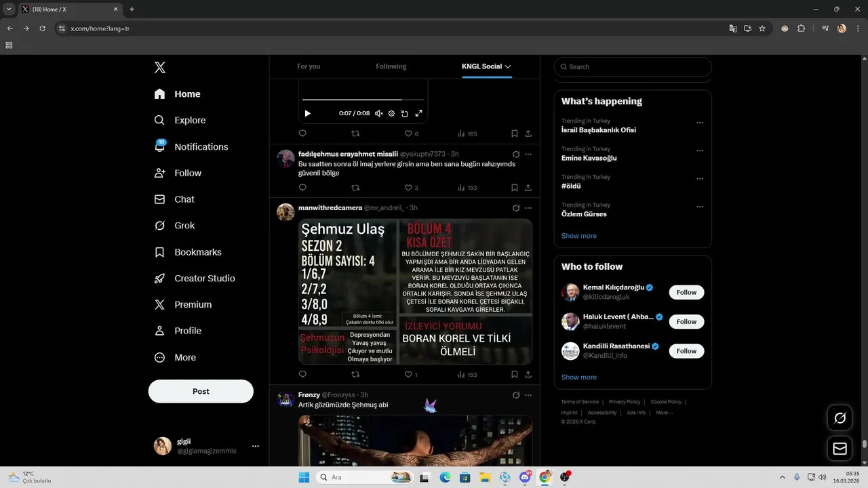Bookmark the video post with 165 views
The height and width of the screenshot is (488, 868).
point(515,134)
